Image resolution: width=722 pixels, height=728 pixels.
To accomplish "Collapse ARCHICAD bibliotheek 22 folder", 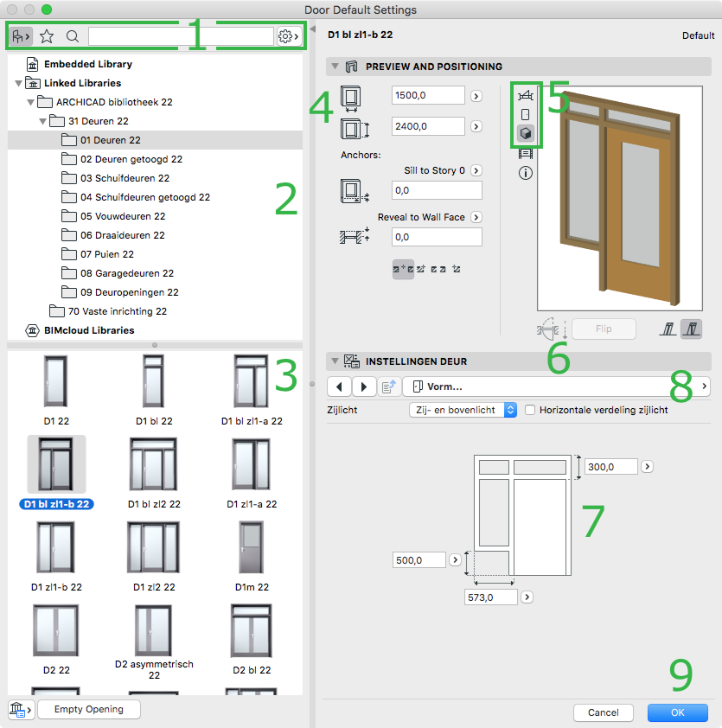I will click(30, 103).
